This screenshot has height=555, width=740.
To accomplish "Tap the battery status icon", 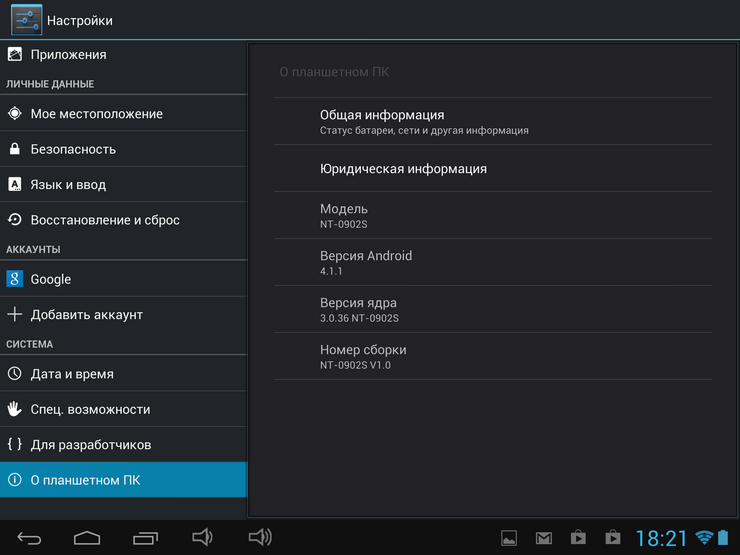I will point(723,537).
